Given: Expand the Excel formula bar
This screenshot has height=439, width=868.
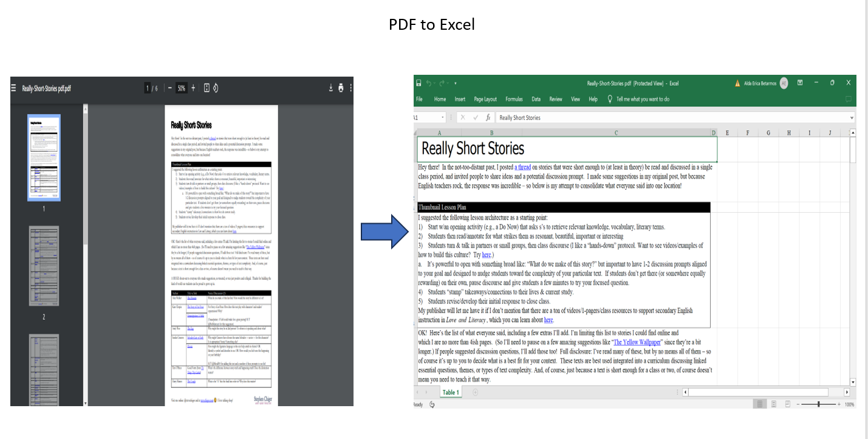Looking at the screenshot, I should tap(852, 117).
